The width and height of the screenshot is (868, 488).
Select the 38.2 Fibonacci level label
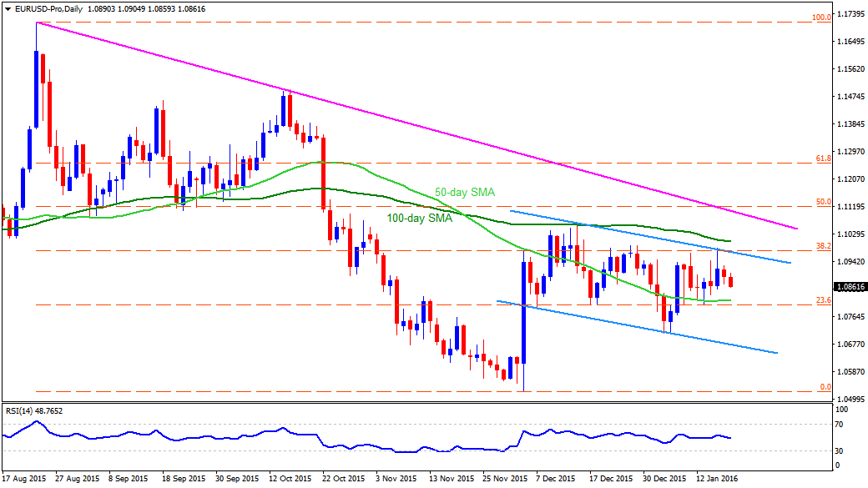[824, 246]
